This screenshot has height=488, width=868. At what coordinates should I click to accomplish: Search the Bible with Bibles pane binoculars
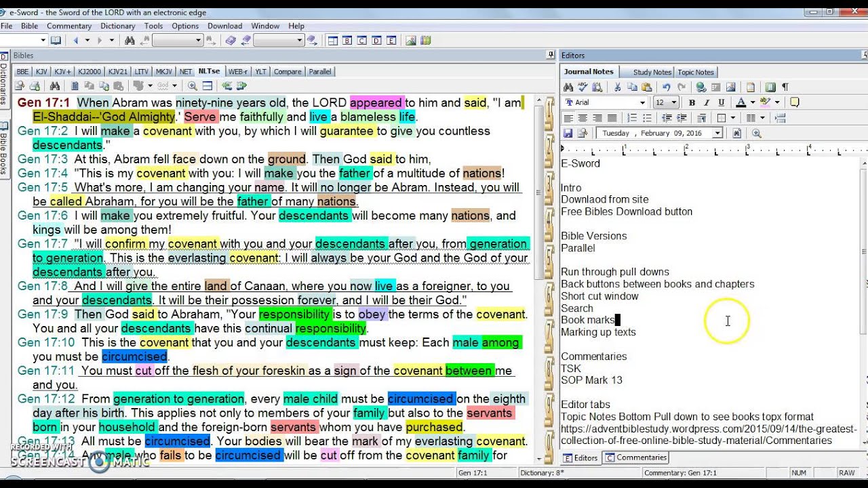[54, 86]
